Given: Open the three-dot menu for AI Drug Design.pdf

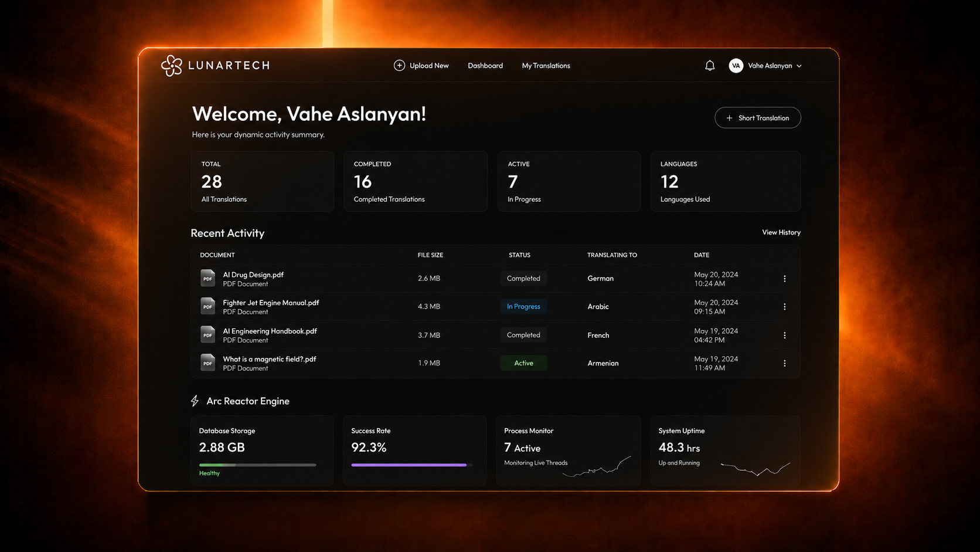Looking at the screenshot, I should 784,279.
